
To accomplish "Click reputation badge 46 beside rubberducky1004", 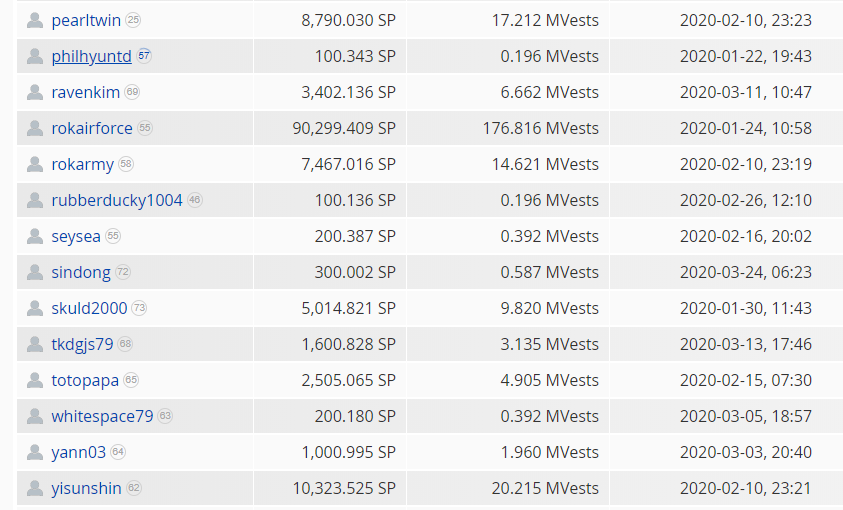I will [195, 200].
